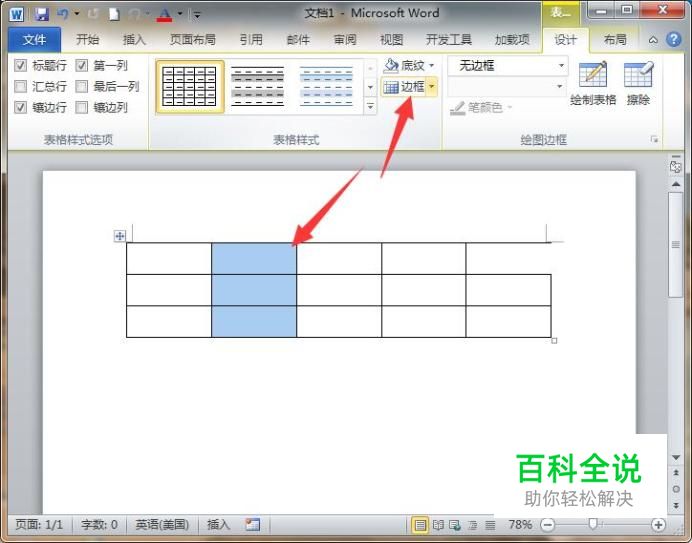The height and width of the screenshot is (543, 692).
Task: Open the 文件 File tab
Action: (x=34, y=40)
